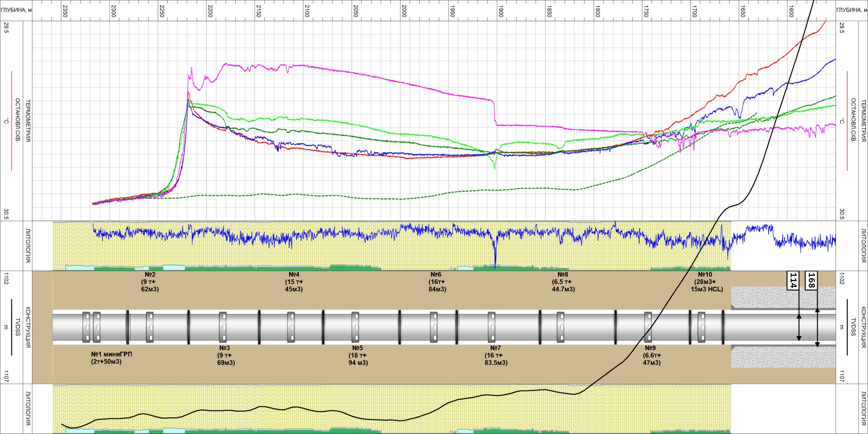Click the port sleeve near stage №7
868x434 pixels.
click(x=492, y=327)
